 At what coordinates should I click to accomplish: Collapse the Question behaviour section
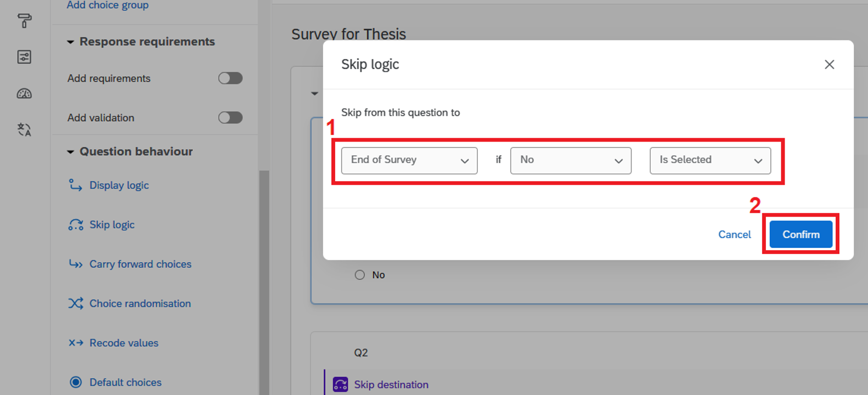pyautogui.click(x=70, y=151)
